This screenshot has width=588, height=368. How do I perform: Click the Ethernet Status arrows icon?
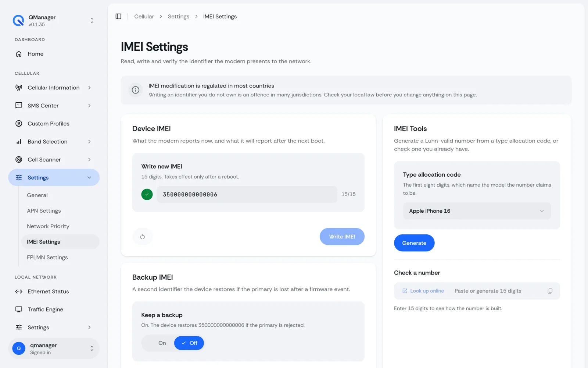tap(19, 291)
